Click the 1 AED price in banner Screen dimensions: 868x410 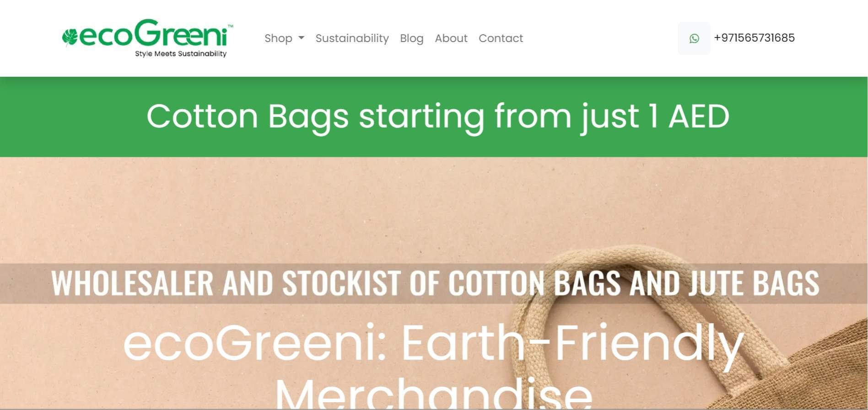pos(689,116)
